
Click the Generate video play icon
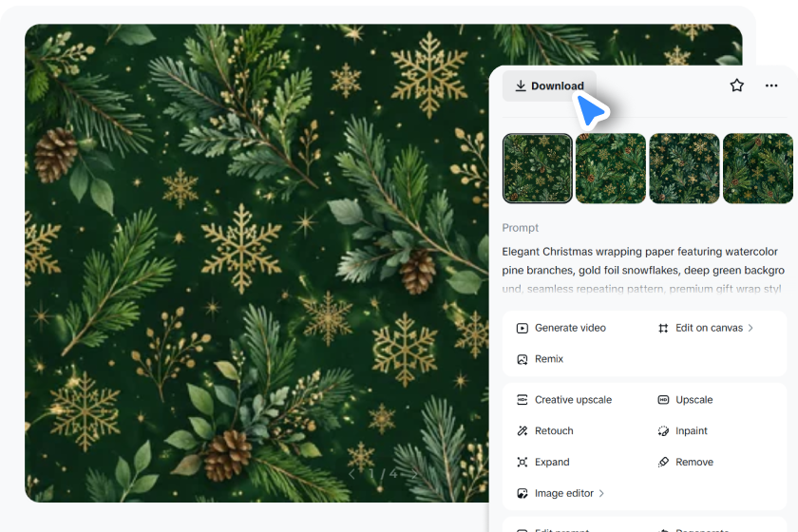(522, 328)
